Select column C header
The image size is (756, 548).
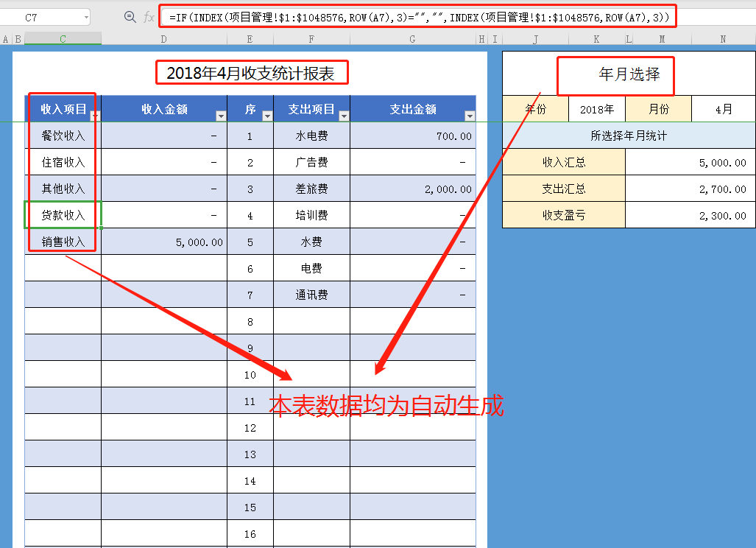[63, 39]
